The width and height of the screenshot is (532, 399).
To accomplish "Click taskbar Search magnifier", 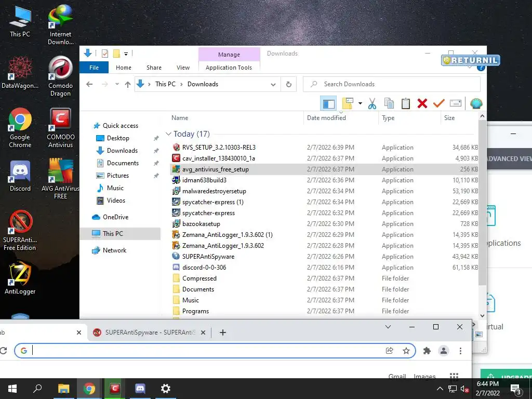I will pyautogui.click(x=37, y=389).
